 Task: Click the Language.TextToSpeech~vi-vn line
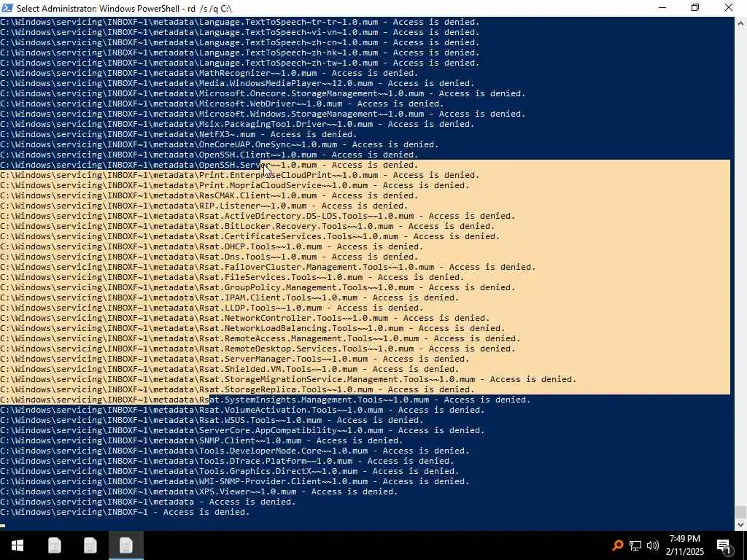(239, 32)
